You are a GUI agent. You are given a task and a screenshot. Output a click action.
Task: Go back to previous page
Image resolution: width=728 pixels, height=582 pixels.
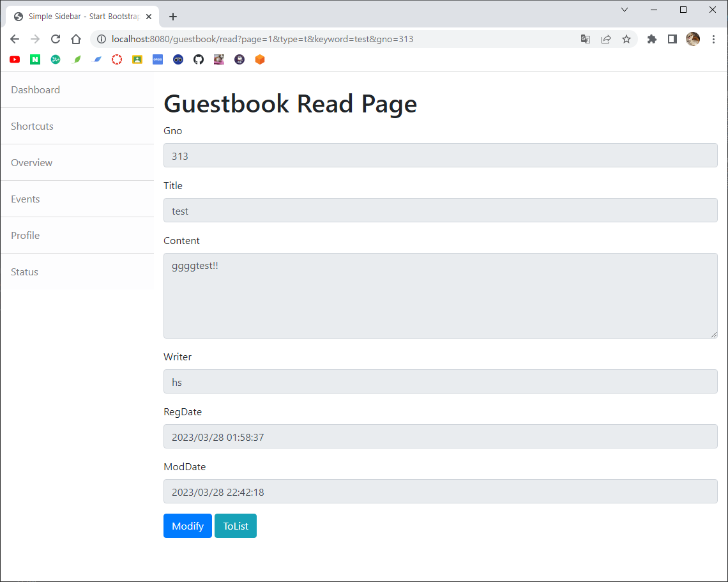coord(15,39)
